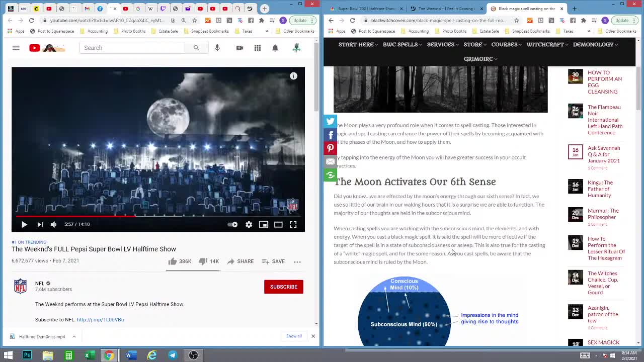644x362 pixels.
Task: Like the Weeknd halftime show video
Action: pyautogui.click(x=180, y=261)
